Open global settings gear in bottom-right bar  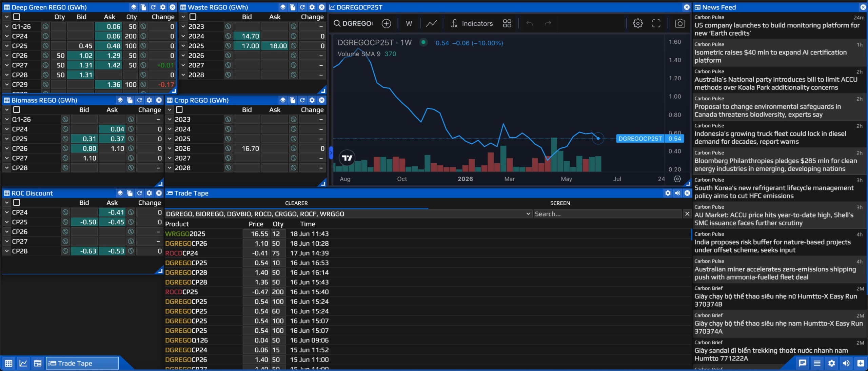point(832,363)
